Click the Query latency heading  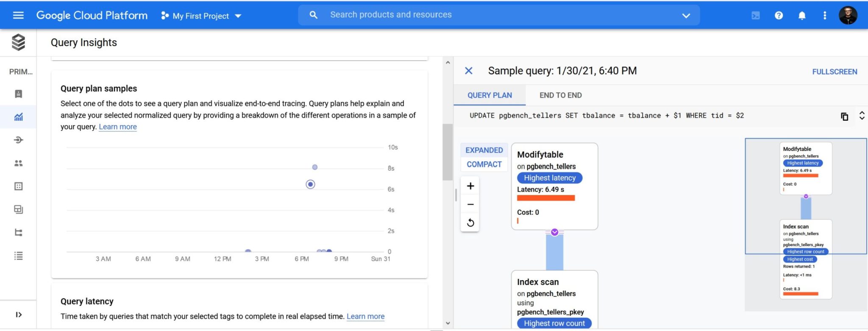[87, 301]
